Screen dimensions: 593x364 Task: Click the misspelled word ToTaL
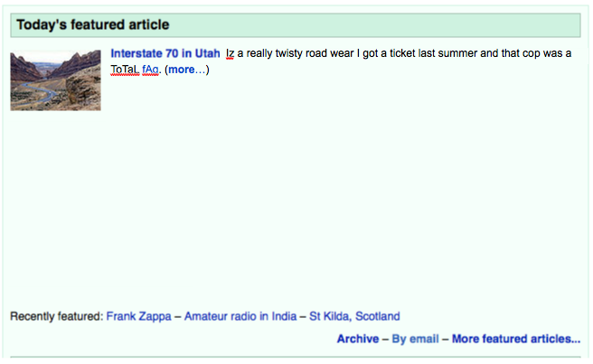125,70
